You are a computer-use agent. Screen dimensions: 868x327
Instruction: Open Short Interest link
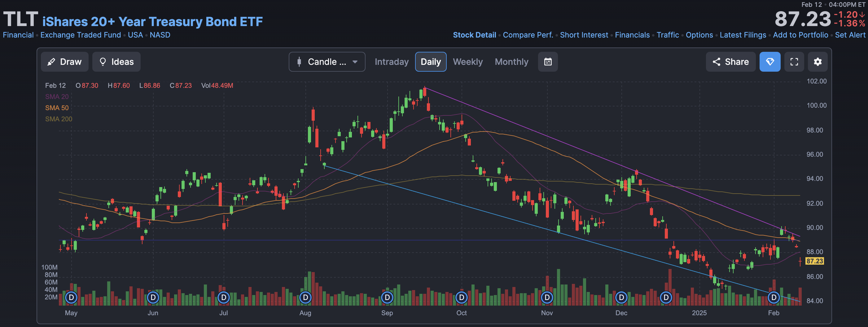pyautogui.click(x=584, y=35)
